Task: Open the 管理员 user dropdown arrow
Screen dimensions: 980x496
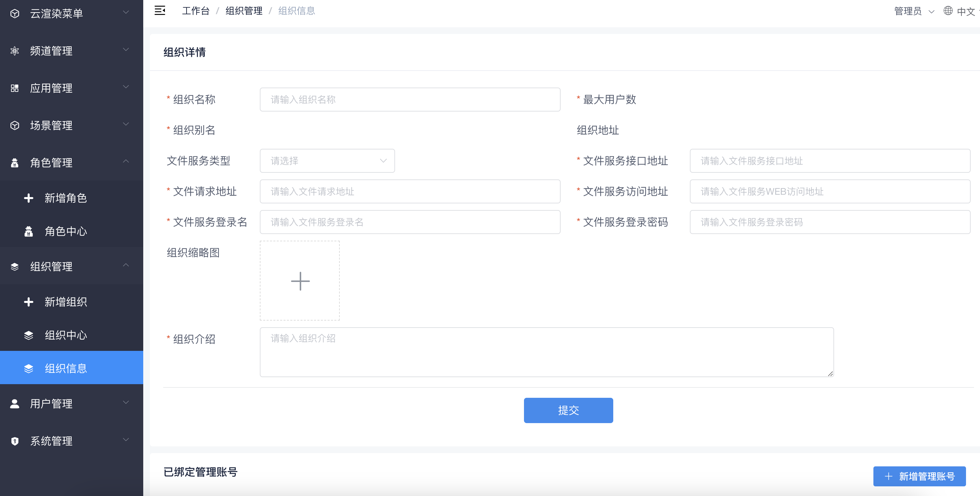Action: tap(931, 12)
